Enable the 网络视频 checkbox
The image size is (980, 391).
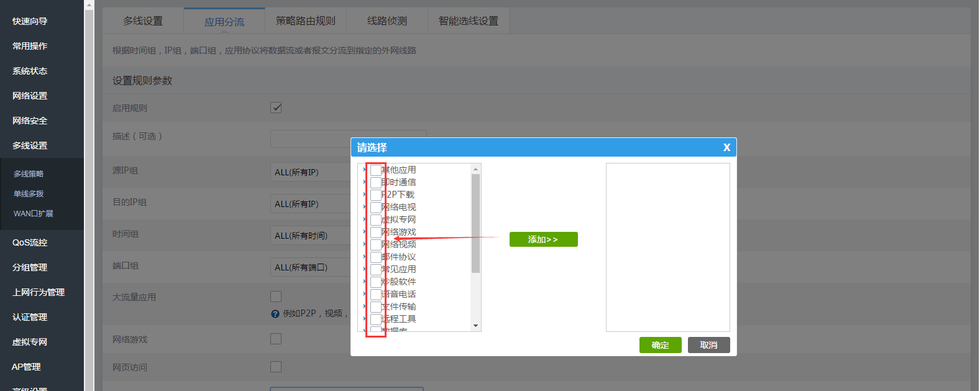click(x=375, y=244)
